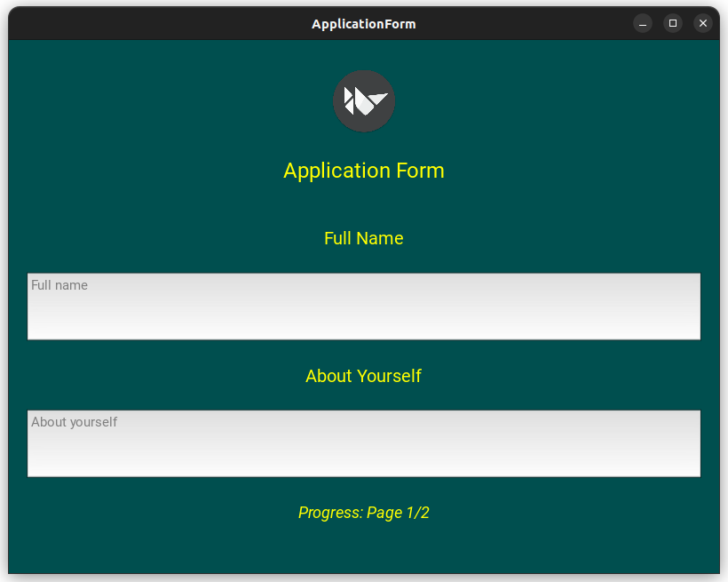Click the 'Progress: Page 1/2' text
This screenshot has width=728, height=582.
tap(364, 513)
